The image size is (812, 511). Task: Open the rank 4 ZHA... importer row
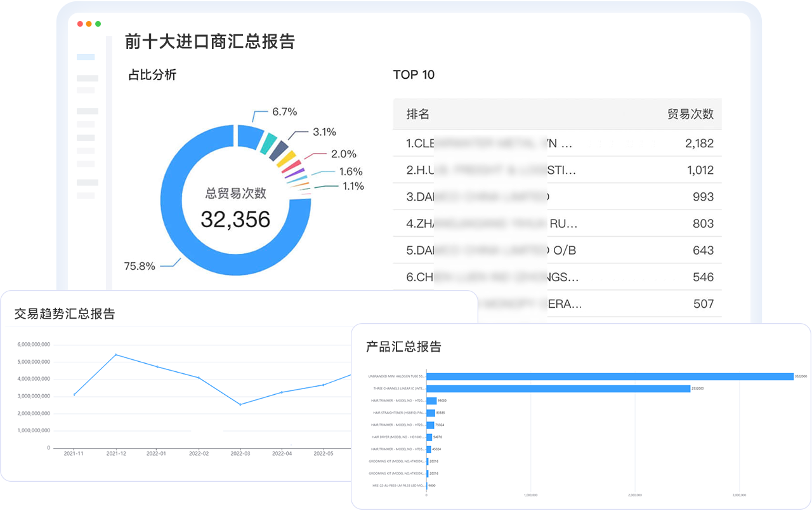coord(557,223)
